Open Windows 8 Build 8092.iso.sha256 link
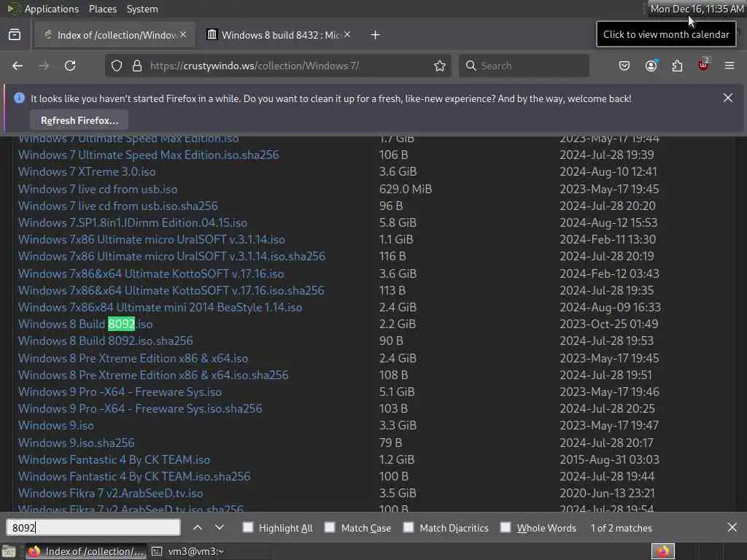This screenshot has height=560, width=747. pyautogui.click(x=105, y=341)
